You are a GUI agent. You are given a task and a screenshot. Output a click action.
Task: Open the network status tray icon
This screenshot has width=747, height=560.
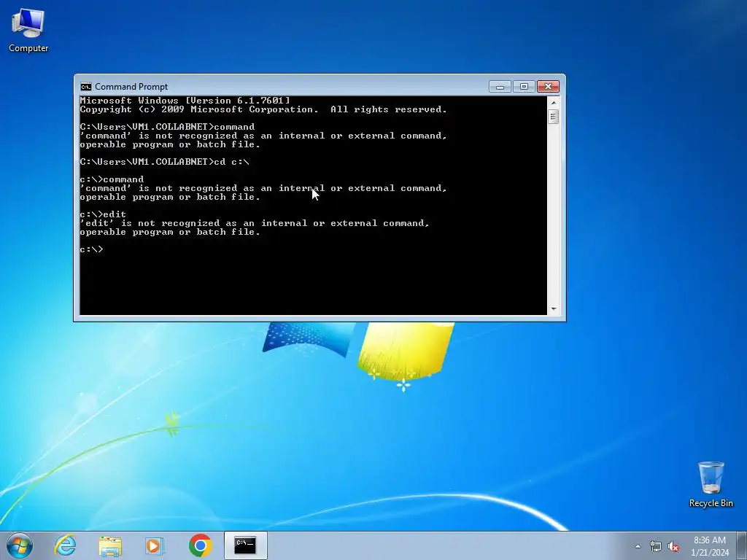656,546
